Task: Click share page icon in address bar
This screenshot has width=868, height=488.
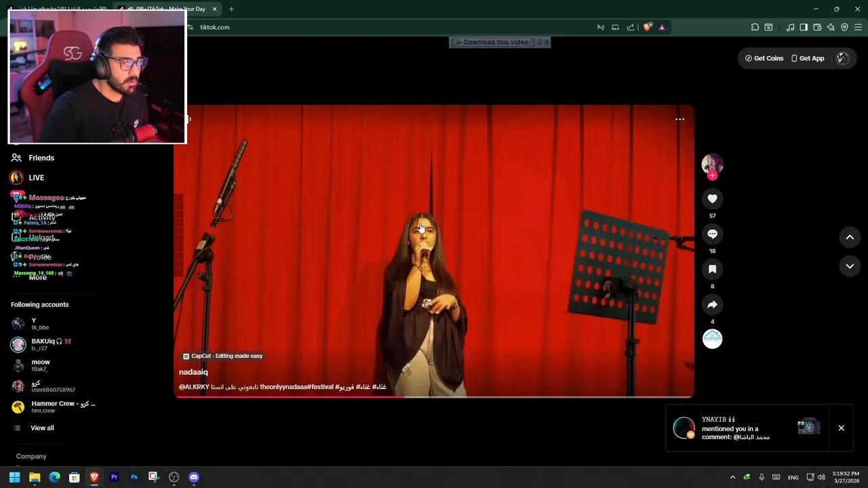Action: 631,27
